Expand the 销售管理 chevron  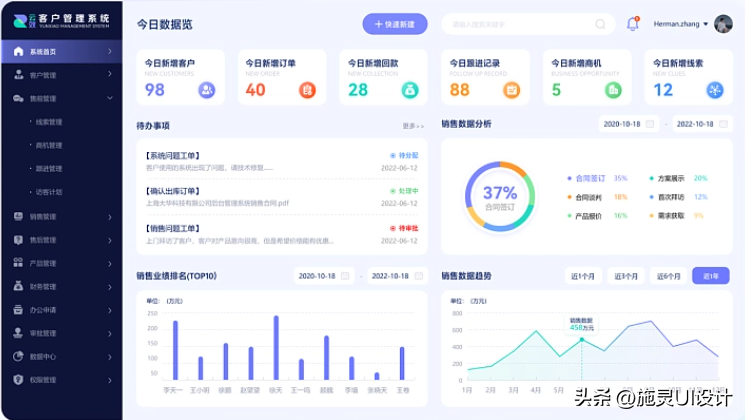coord(110,217)
